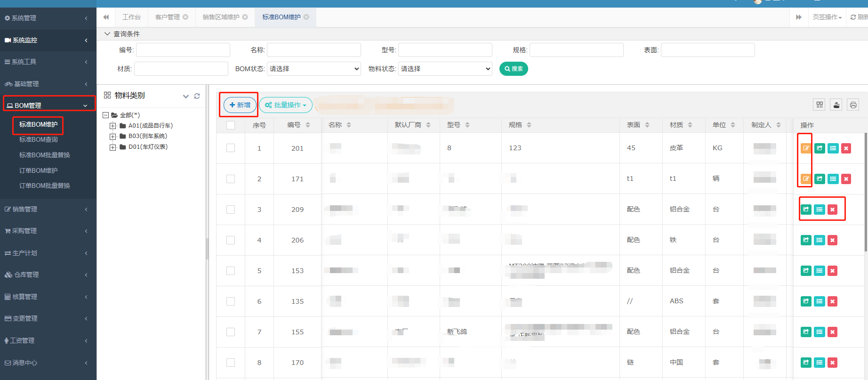Click the green export icon for row 206
Screen dimensions: 868x380
click(806, 240)
